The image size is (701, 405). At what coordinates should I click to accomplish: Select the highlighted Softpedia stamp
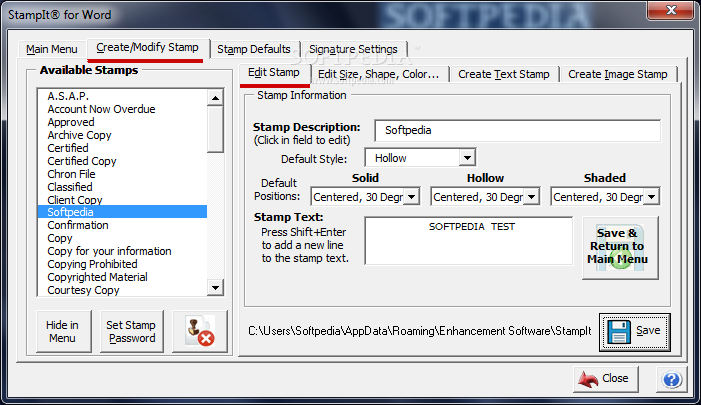point(122,212)
